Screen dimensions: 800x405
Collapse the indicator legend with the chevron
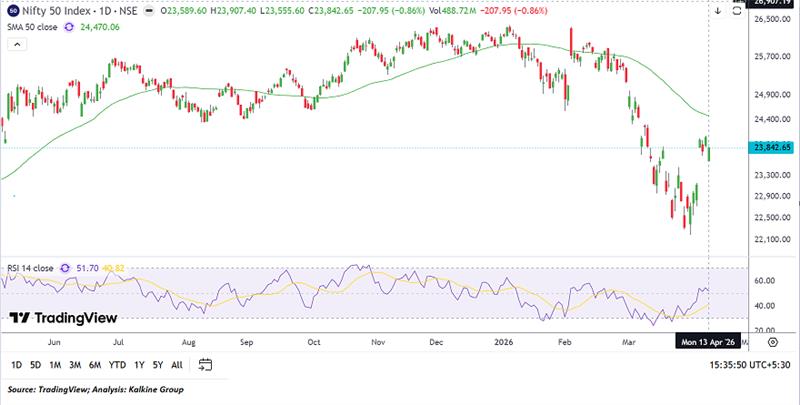tap(17, 44)
